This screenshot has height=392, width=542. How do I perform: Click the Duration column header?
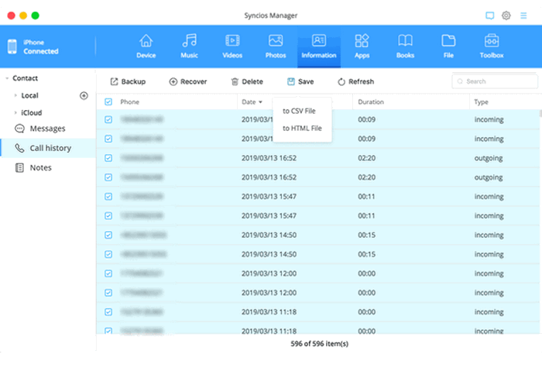(371, 102)
